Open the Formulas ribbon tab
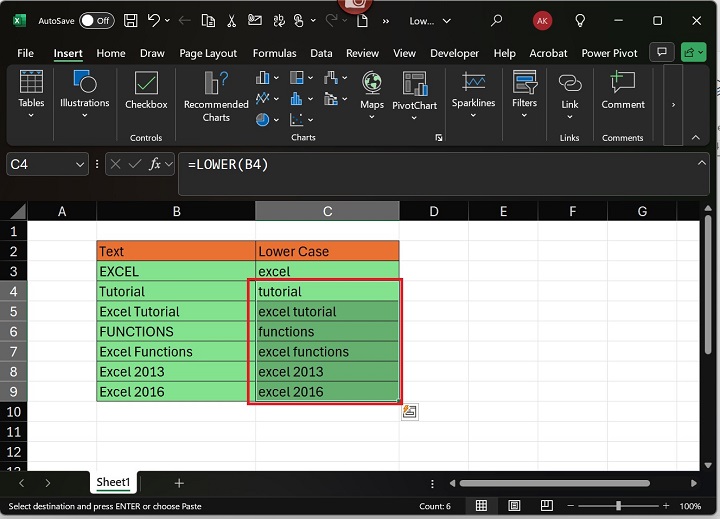The height and width of the screenshot is (519, 720). click(274, 53)
